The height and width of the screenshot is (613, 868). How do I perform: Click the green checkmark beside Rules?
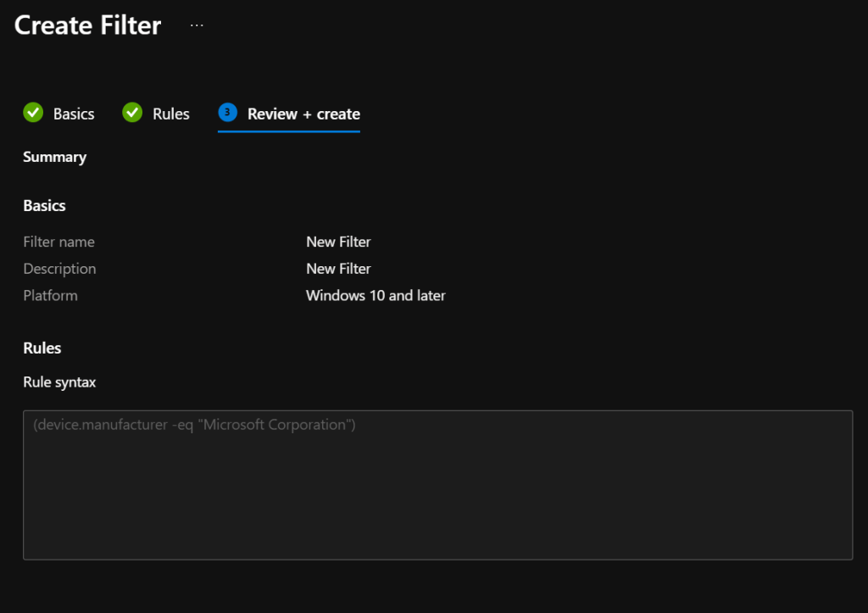(132, 113)
